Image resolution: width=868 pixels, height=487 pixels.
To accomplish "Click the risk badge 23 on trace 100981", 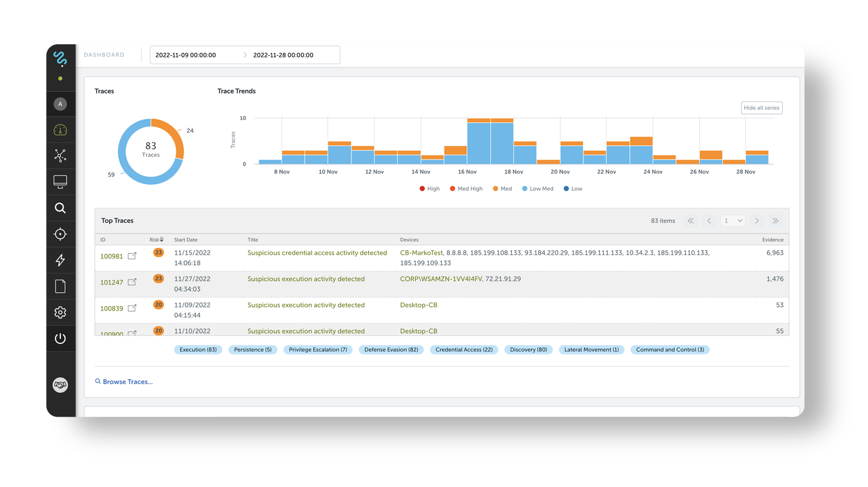I will (x=158, y=253).
